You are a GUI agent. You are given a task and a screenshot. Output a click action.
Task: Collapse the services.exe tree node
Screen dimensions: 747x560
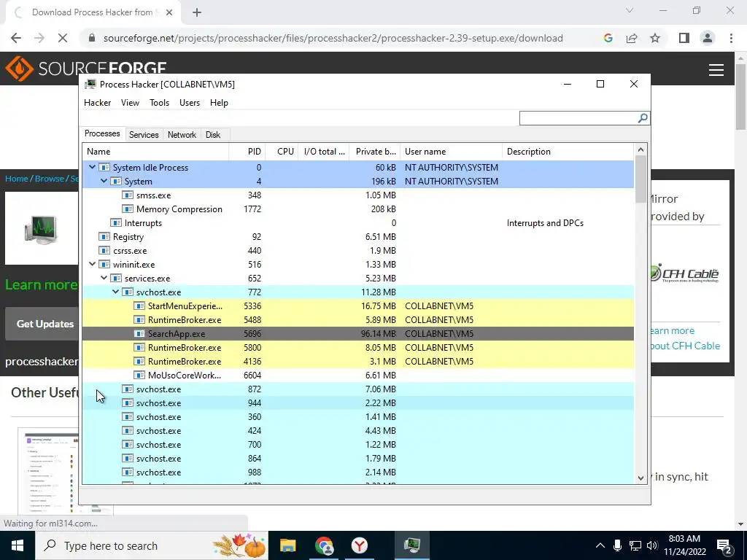click(104, 278)
